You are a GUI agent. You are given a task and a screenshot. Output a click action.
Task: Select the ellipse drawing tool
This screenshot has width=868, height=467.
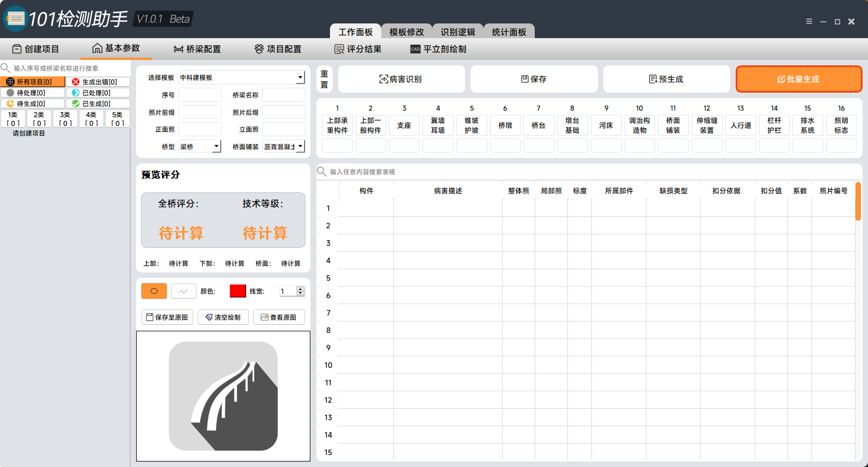(x=154, y=291)
